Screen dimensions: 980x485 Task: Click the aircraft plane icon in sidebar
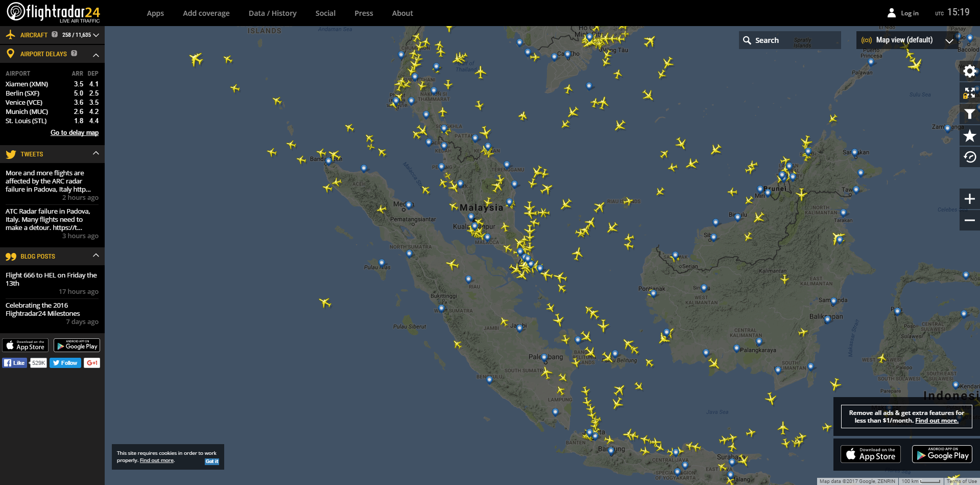point(10,35)
